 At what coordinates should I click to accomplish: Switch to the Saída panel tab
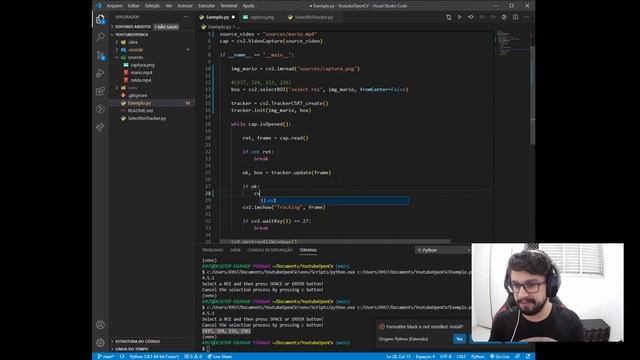click(235, 250)
